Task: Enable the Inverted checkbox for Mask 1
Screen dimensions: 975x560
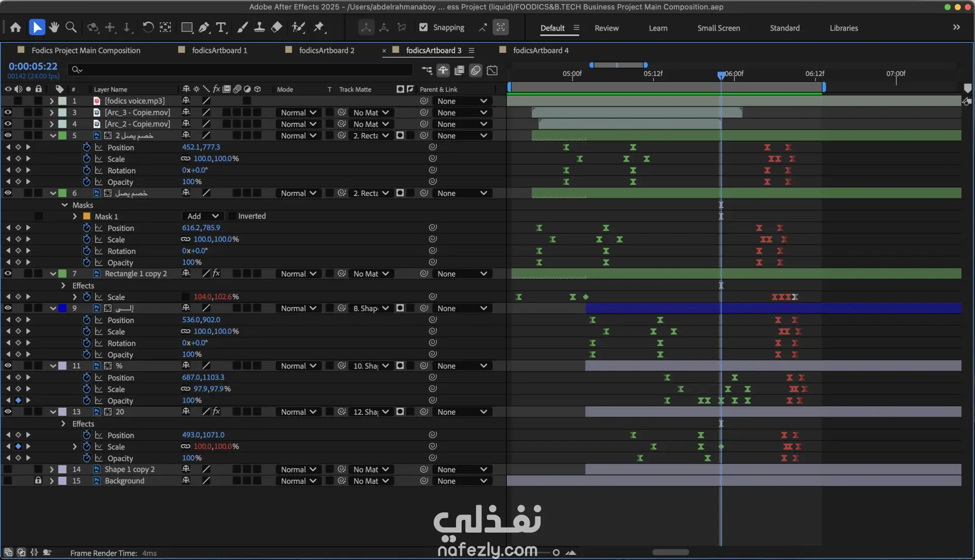Action: (232, 216)
